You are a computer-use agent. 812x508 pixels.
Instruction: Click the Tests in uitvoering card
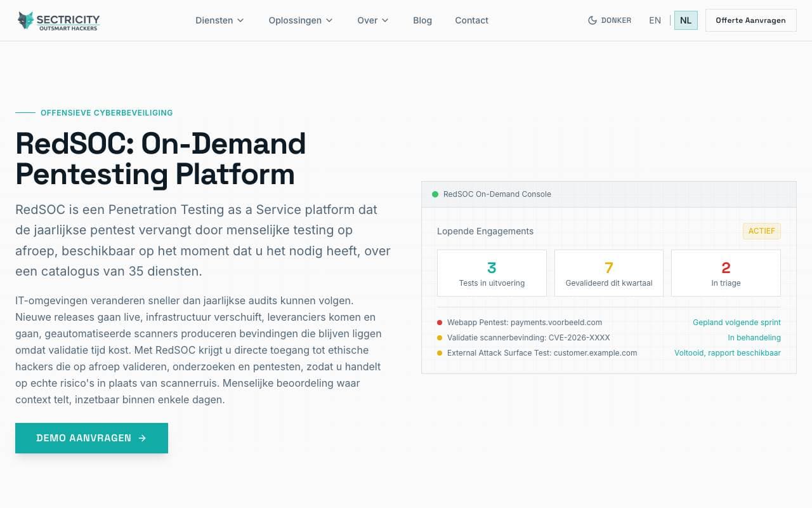coord(492,273)
